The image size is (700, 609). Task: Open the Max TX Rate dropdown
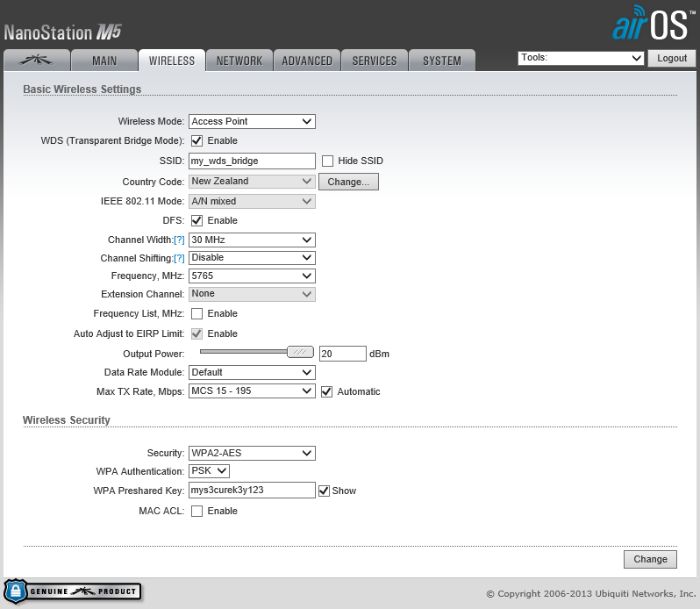[x=252, y=391]
